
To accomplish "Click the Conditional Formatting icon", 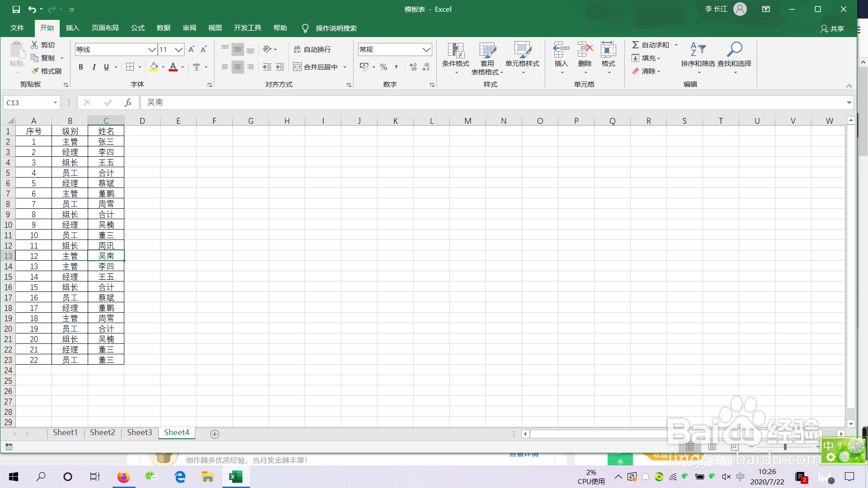I will click(x=455, y=51).
